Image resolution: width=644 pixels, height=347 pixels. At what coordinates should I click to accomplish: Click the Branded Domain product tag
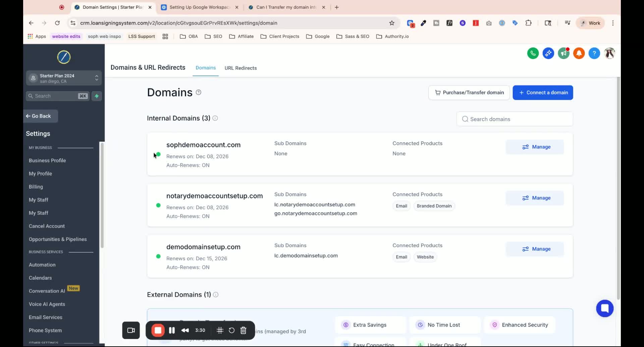coord(434,206)
